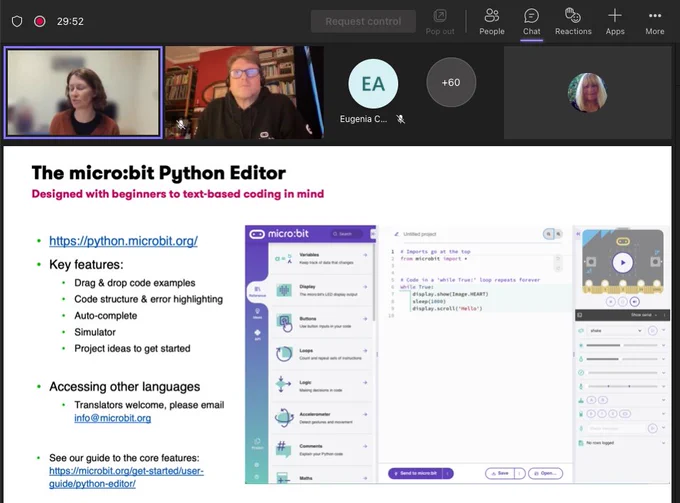680x503 pixels.
Task: Switch to the Reference tab
Action: 257,291
